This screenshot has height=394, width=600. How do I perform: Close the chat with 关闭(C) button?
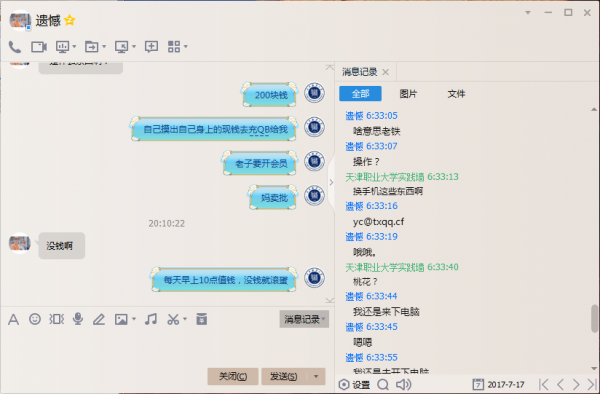coord(233,376)
